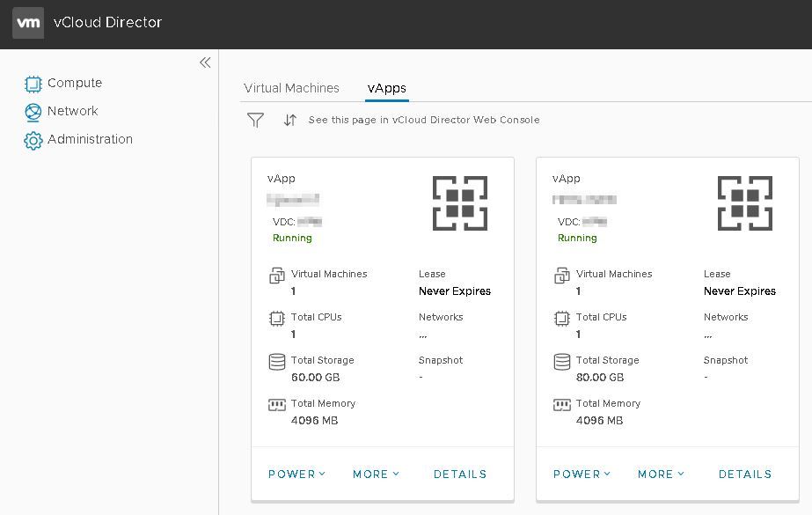Click the '60.00 GB' storage value
Screen dimensions: 812x515
315,377
